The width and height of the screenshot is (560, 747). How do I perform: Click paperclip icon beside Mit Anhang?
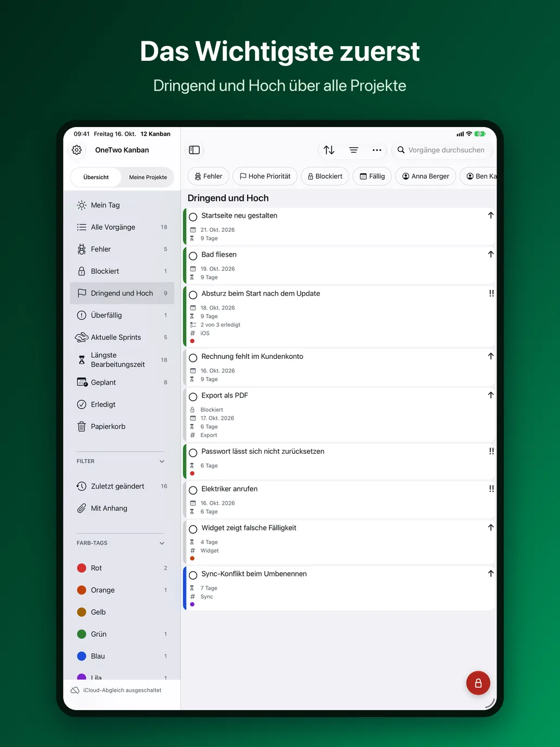point(81,508)
